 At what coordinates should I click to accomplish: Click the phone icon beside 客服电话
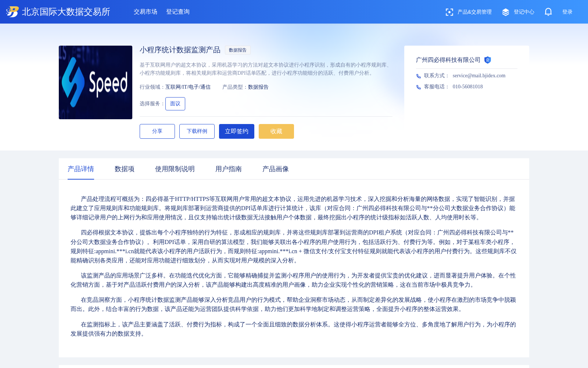point(419,87)
